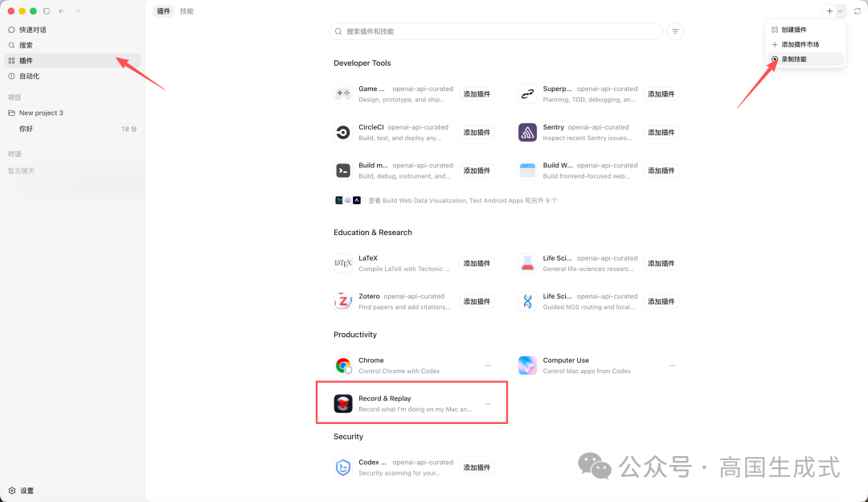868x502 pixels.
Task: Open 搜索 in the sidebar
Action: [x=72, y=45]
